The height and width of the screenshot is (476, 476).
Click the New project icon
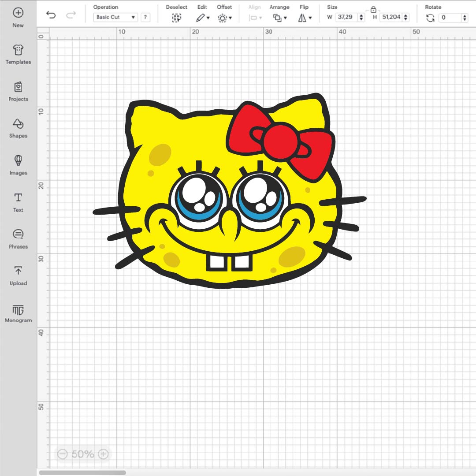click(x=18, y=13)
